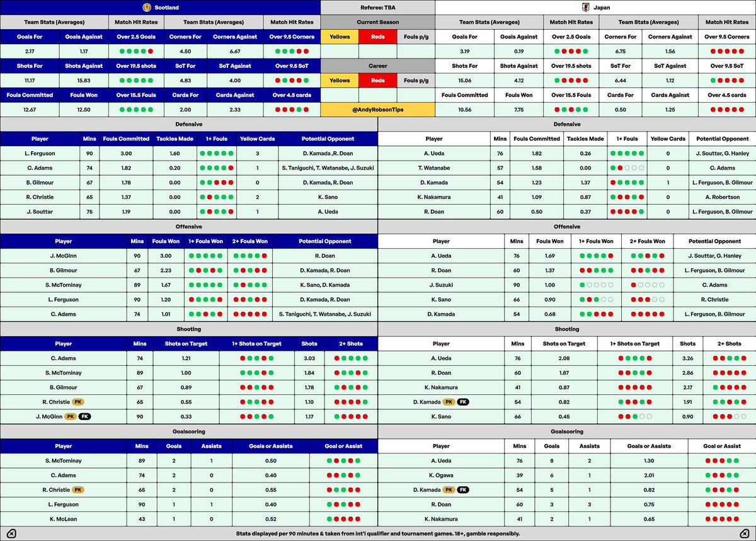The height and width of the screenshot is (541, 756).
Task: Click L. Ferguson in Scotland Defensive table
Action: (x=40, y=153)
